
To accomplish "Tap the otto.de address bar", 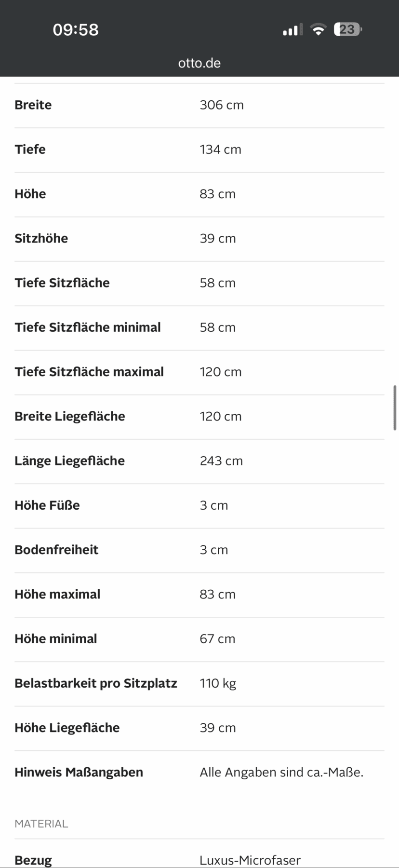I will tap(199, 63).
